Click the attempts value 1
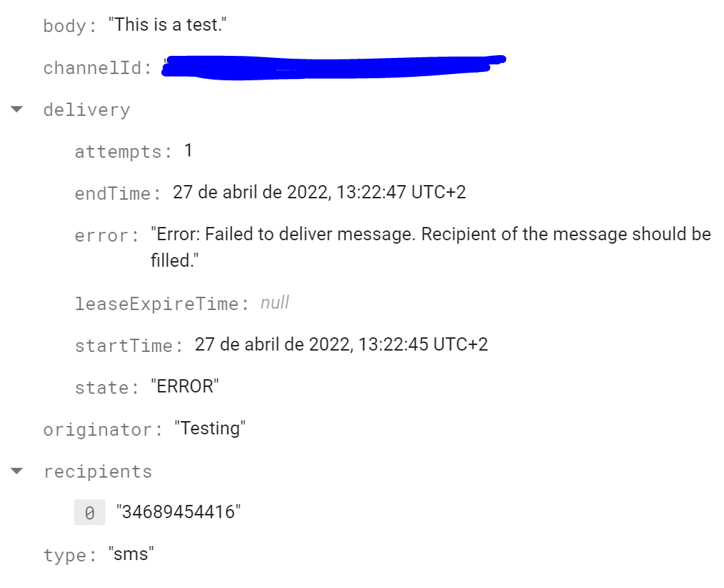Viewport: 724px width, 588px height. pos(188,151)
